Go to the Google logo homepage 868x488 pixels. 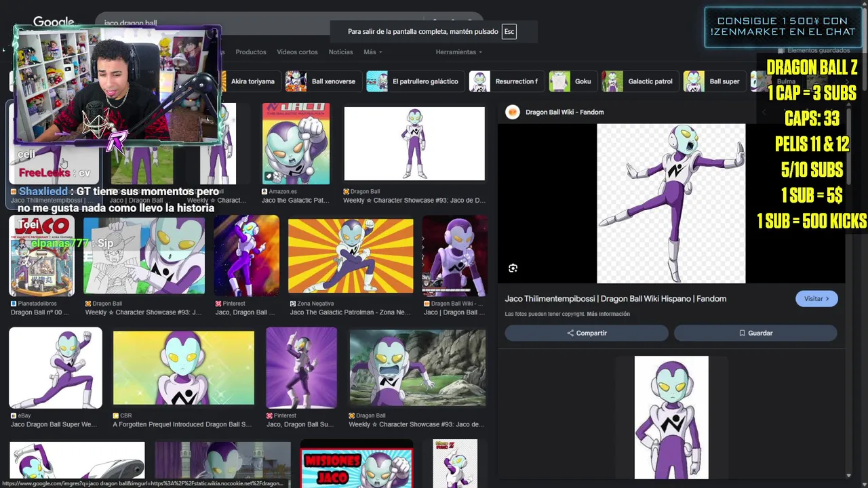click(54, 22)
